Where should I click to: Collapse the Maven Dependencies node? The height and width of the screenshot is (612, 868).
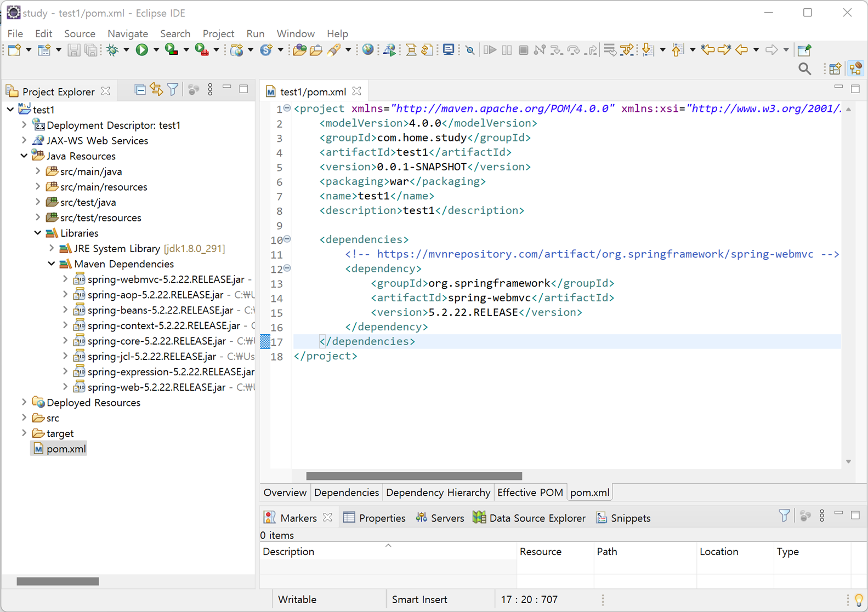coord(52,264)
